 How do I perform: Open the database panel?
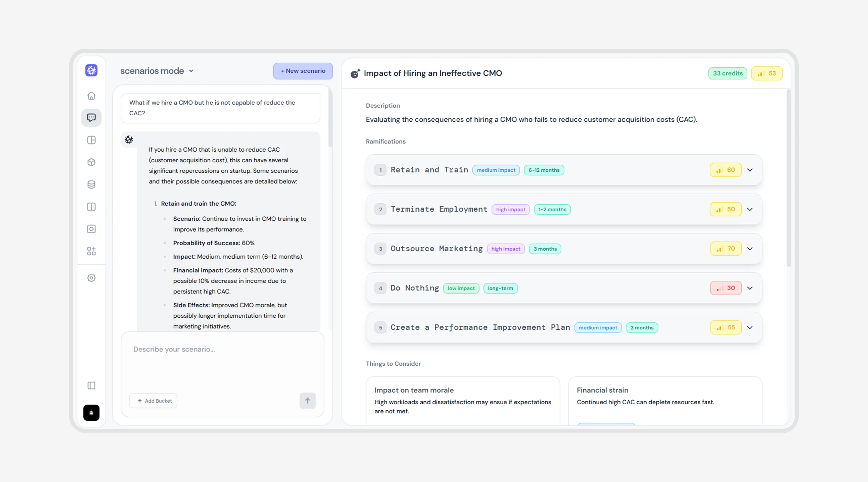pos(91,184)
